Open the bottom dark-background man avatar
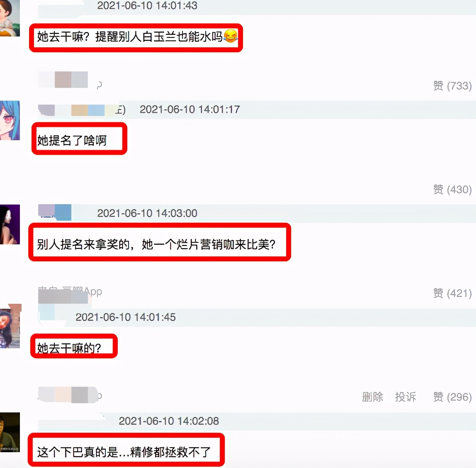The image size is (476, 468). pyautogui.click(x=10, y=432)
